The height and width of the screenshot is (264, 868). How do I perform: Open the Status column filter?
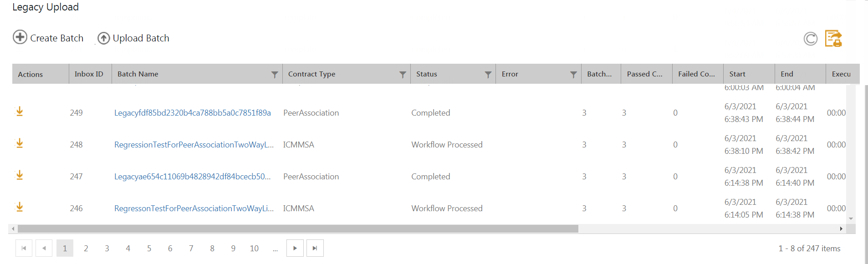tap(488, 74)
